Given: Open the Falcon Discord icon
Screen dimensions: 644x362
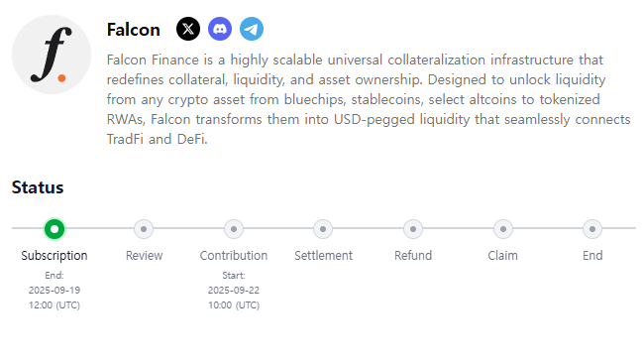Looking at the screenshot, I should click(x=220, y=29).
